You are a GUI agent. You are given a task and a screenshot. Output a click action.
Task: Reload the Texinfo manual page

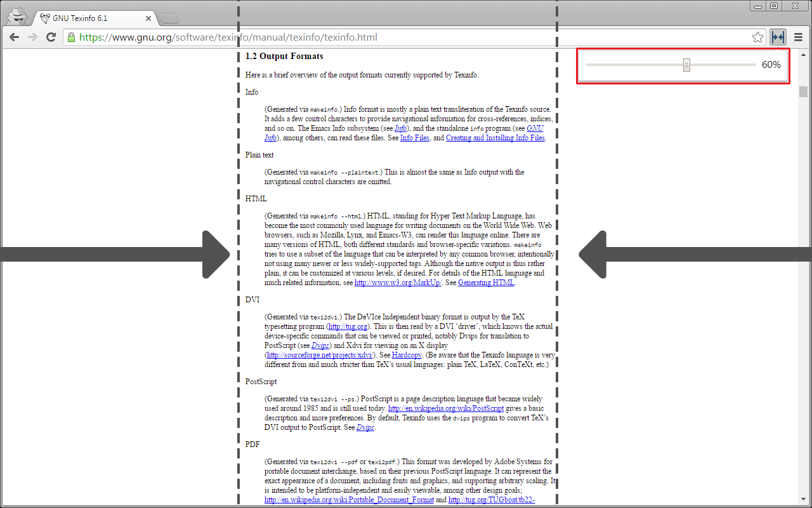(51, 37)
